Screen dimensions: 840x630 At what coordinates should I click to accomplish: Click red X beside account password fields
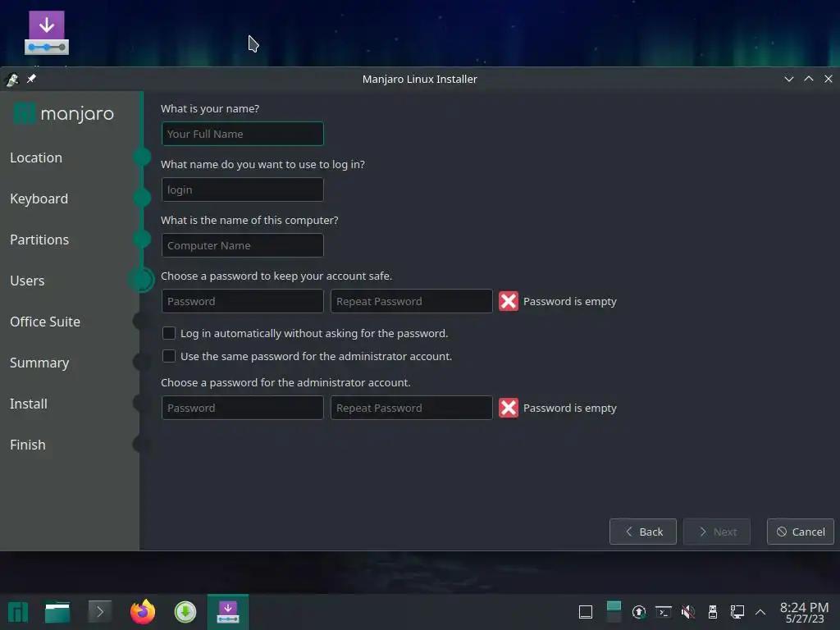(x=508, y=301)
